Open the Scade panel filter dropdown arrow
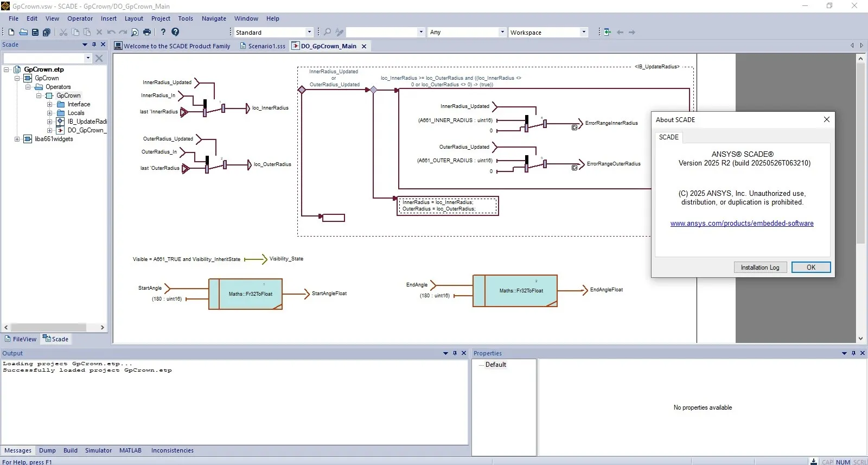 pyautogui.click(x=88, y=58)
